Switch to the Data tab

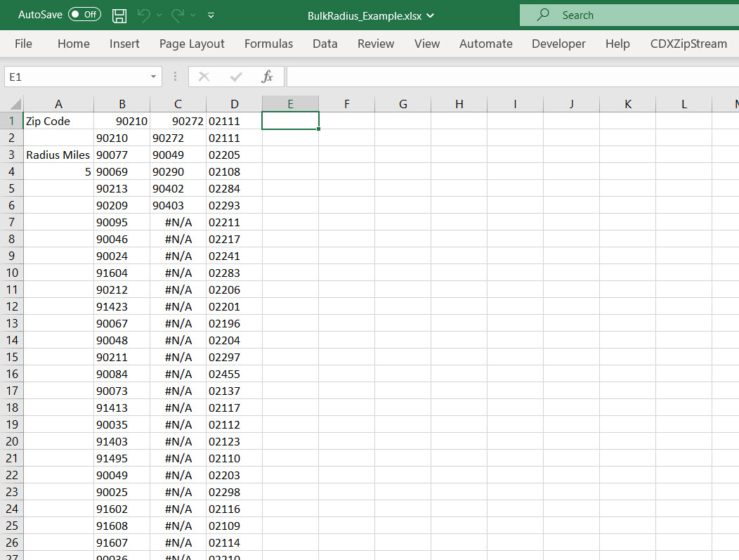(325, 44)
